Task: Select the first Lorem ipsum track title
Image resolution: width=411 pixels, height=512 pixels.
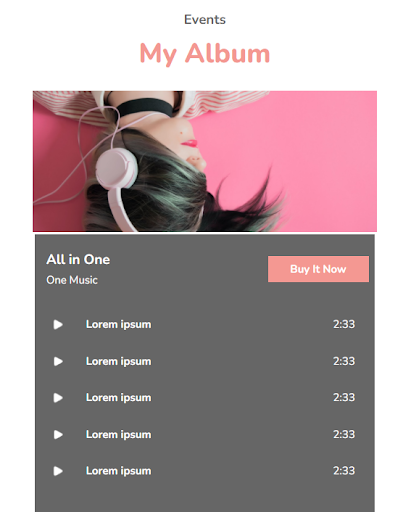Action: [118, 325]
